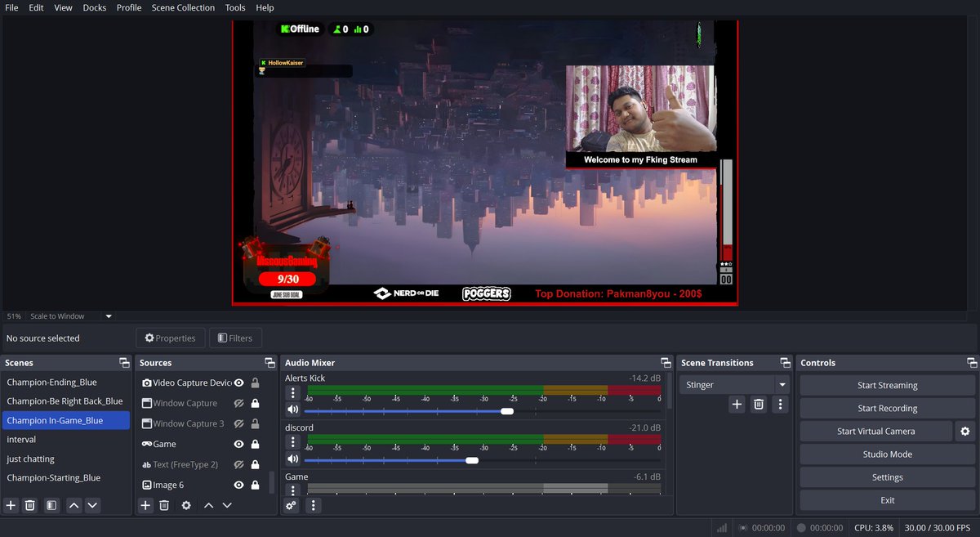
Task: Hide the Video Capture Device source
Action: point(239,383)
